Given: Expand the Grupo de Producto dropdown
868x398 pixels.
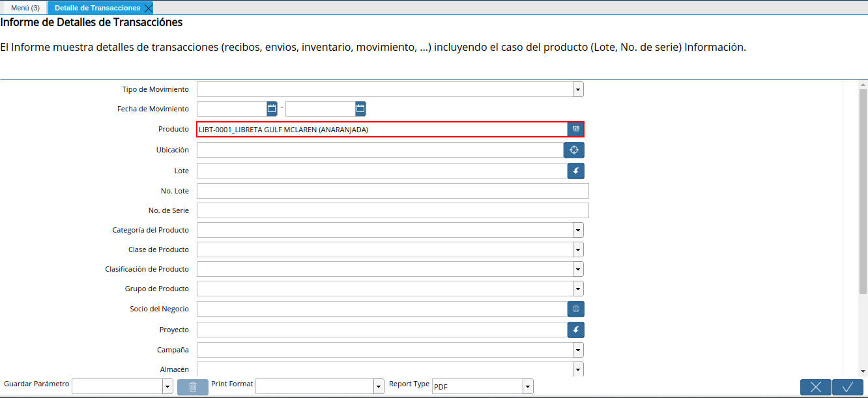Looking at the screenshot, I should [x=578, y=289].
